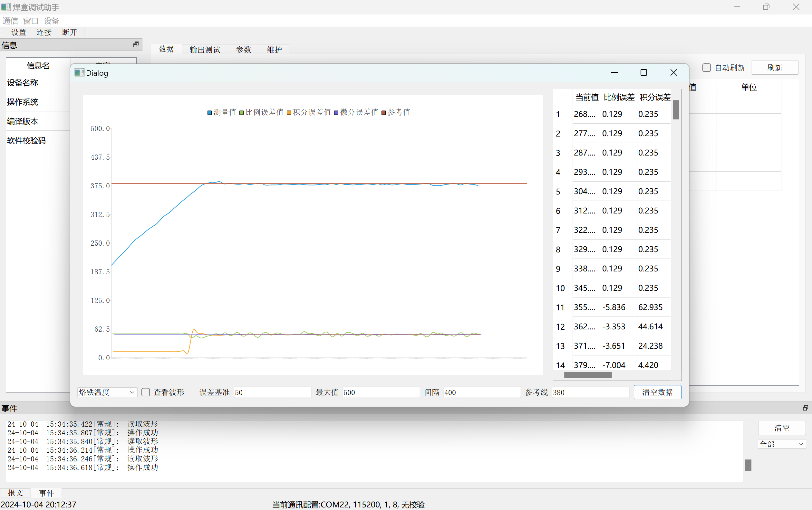Open the 全部 event filter dropdown
The image size is (812, 510).
[782, 444]
